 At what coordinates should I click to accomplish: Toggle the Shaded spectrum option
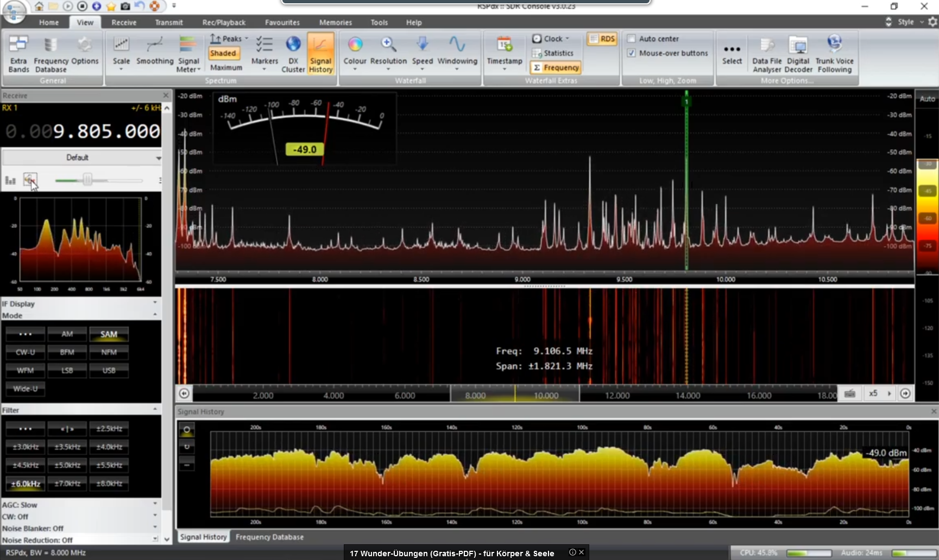pyautogui.click(x=223, y=53)
